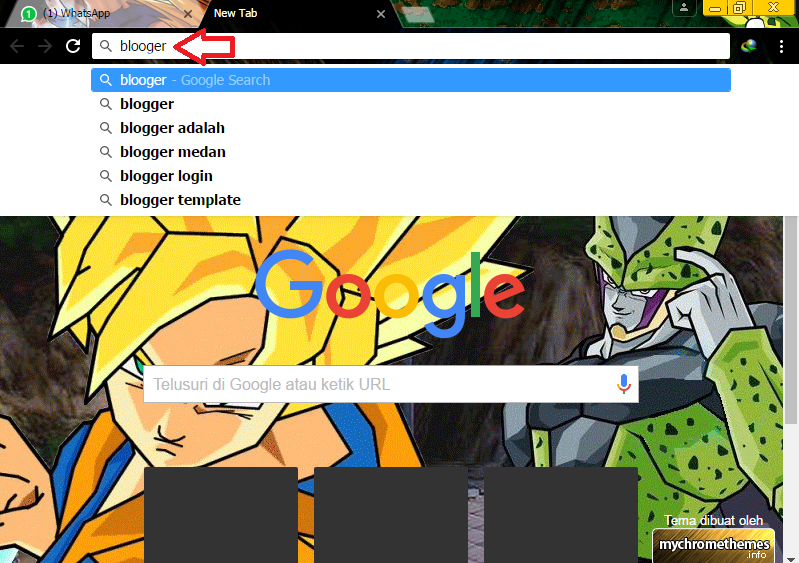Pick the 'blogger' suggestion
The width and height of the screenshot is (799, 563).
[x=411, y=104]
